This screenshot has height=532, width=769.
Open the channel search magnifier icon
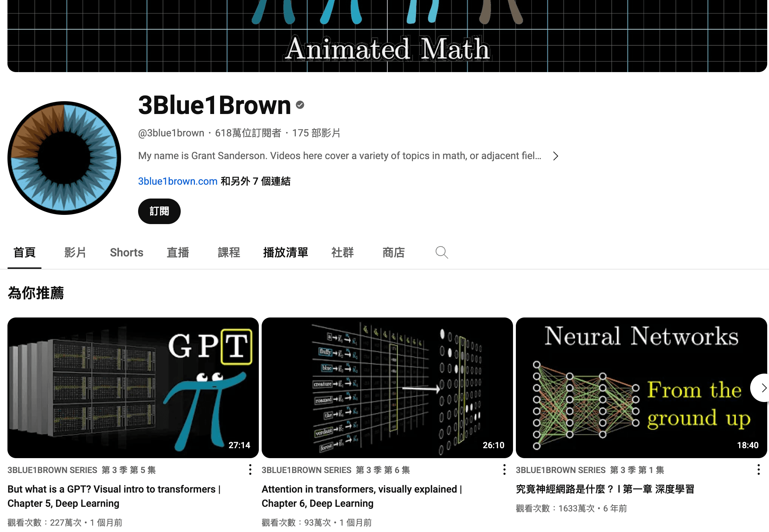pos(442,253)
